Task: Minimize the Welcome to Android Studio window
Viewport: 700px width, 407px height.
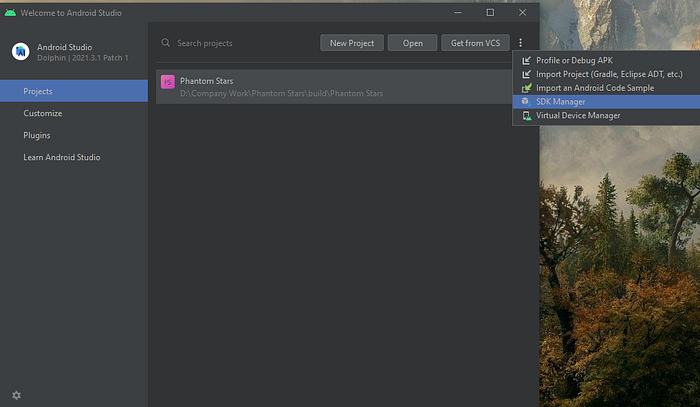Action: click(458, 12)
